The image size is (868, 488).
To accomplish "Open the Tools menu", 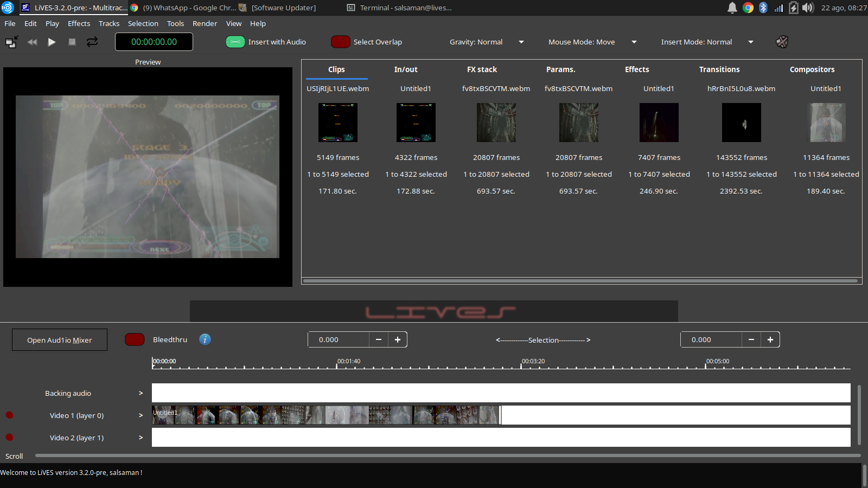I will tap(175, 23).
